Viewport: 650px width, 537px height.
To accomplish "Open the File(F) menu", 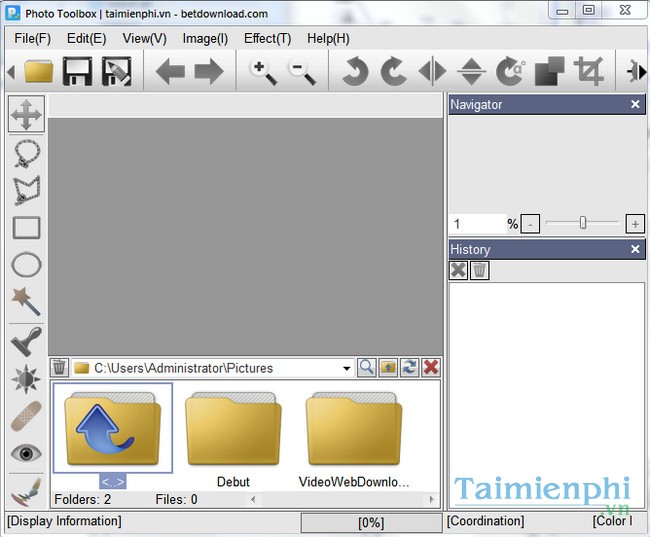I will point(32,39).
